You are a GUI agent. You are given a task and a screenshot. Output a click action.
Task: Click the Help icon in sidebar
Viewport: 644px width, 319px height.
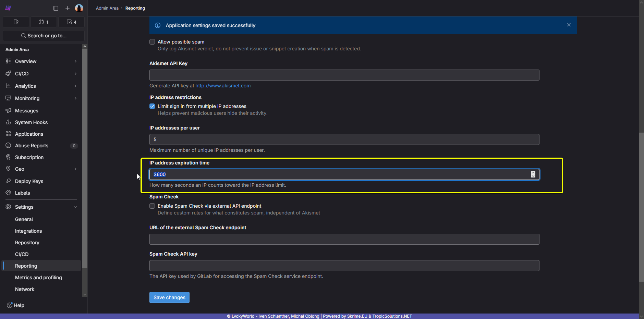point(10,305)
